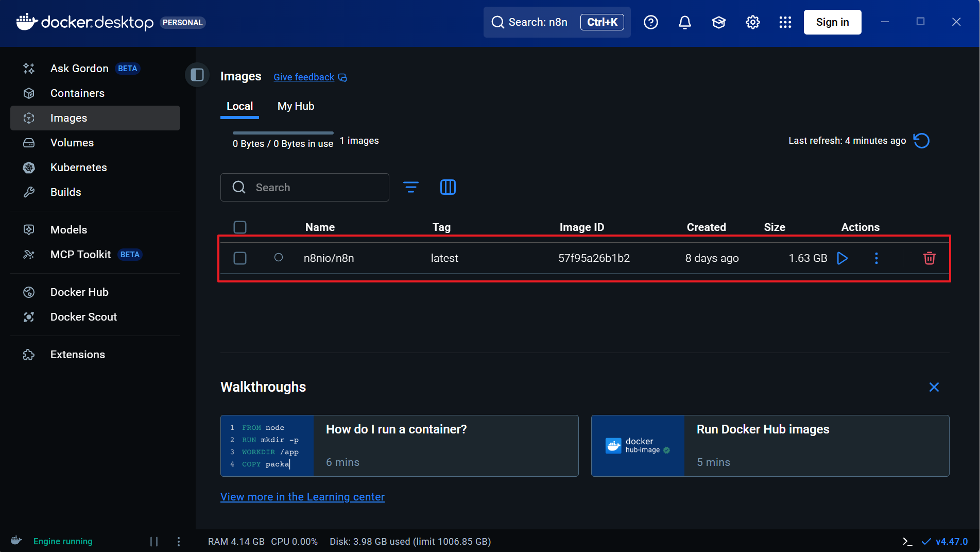The width and height of the screenshot is (980, 552).
Task: Refresh the images list
Action: pyautogui.click(x=921, y=141)
